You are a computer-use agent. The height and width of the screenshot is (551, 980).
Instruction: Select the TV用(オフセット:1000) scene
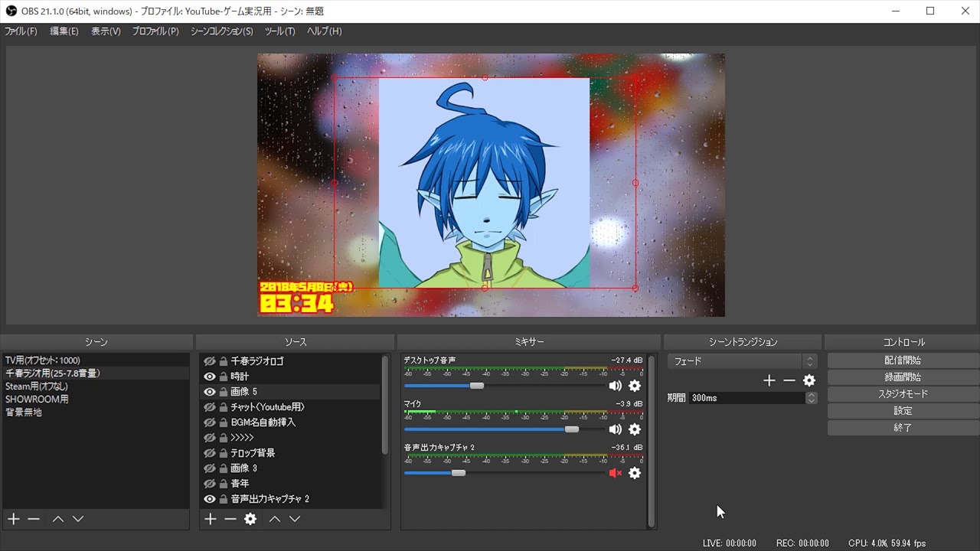96,360
